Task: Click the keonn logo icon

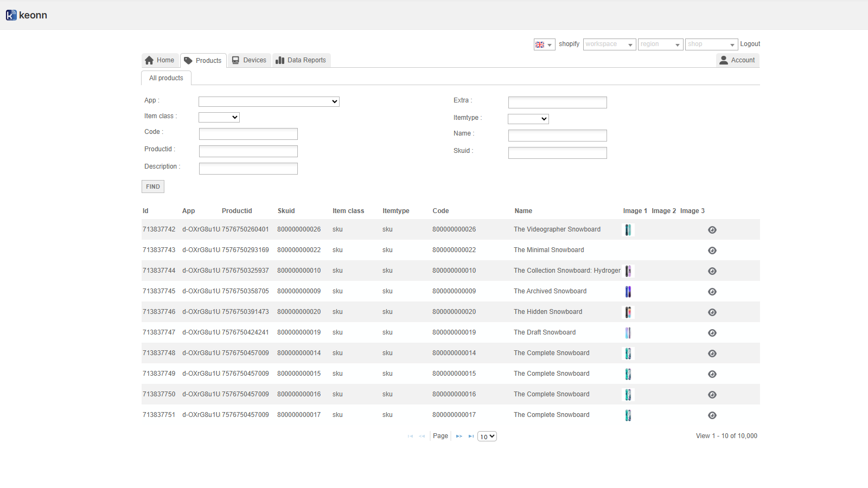Action: [x=11, y=15]
